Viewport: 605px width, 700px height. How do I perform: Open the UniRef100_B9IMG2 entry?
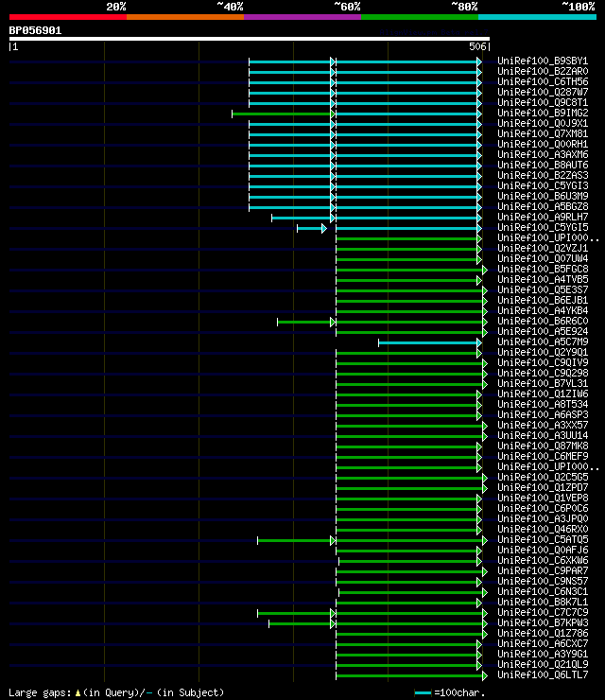[543, 113]
